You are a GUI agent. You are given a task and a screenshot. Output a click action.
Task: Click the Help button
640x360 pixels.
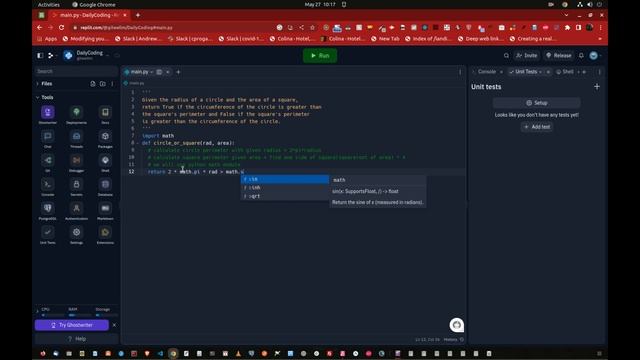(77, 339)
